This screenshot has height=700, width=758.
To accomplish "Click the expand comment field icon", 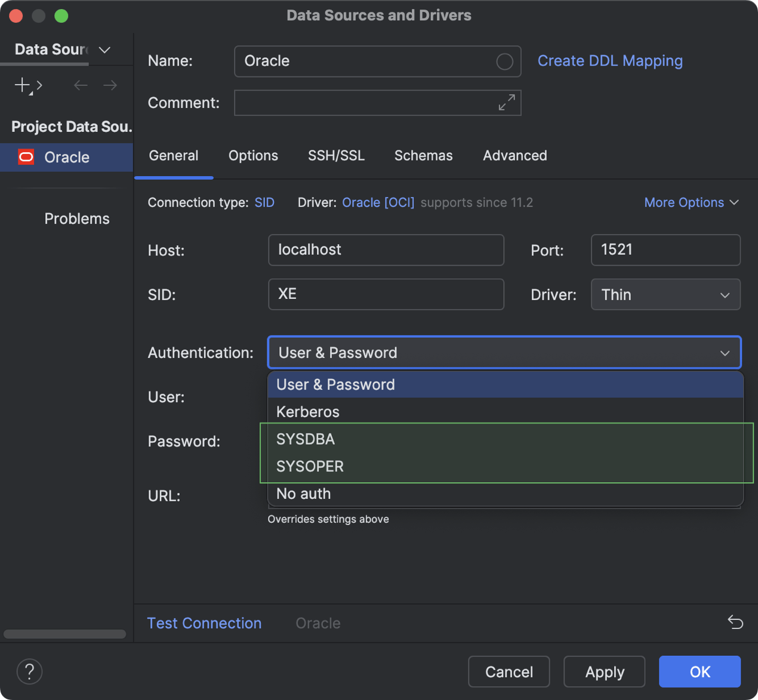I will click(x=506, y=103).
